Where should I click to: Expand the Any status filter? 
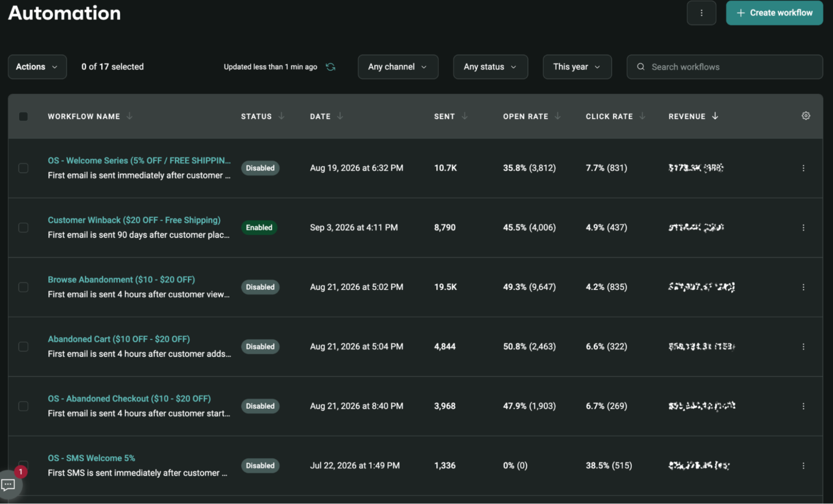point(491,67)
